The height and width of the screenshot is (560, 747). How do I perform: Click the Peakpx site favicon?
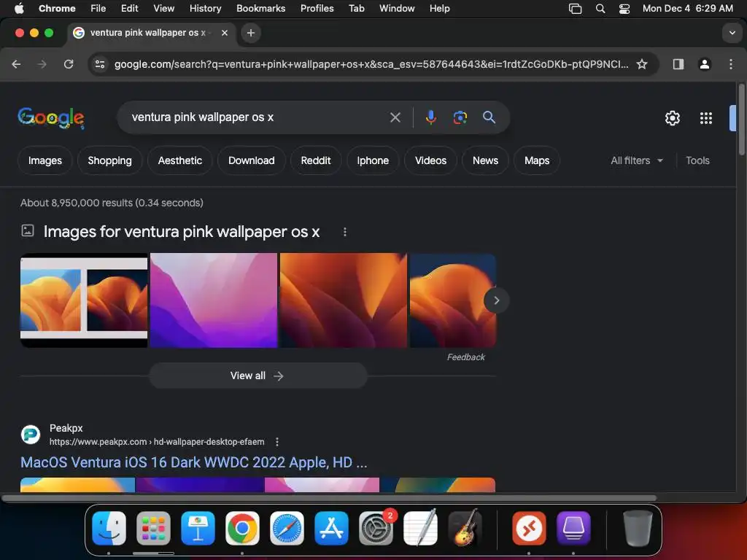coord(31,435)
